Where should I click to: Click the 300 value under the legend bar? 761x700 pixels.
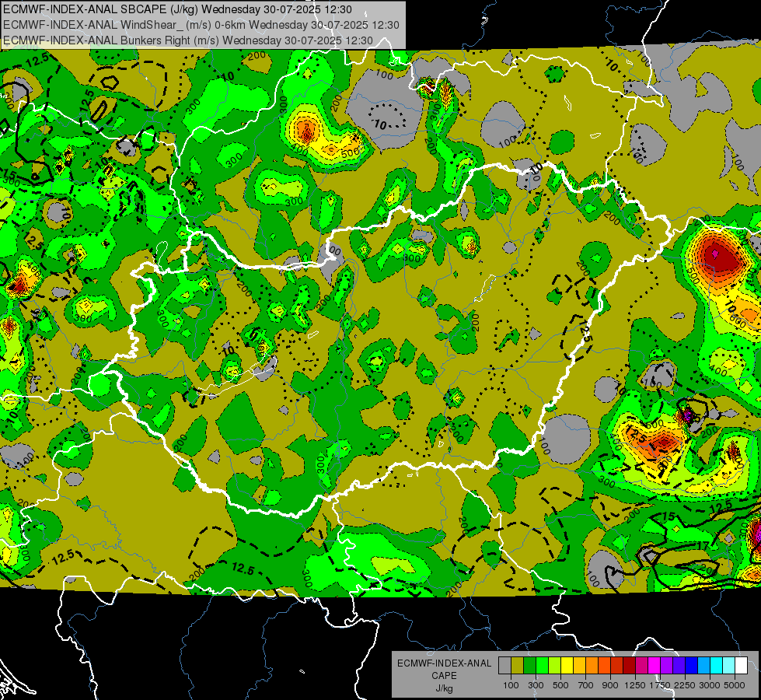point(536,685)
